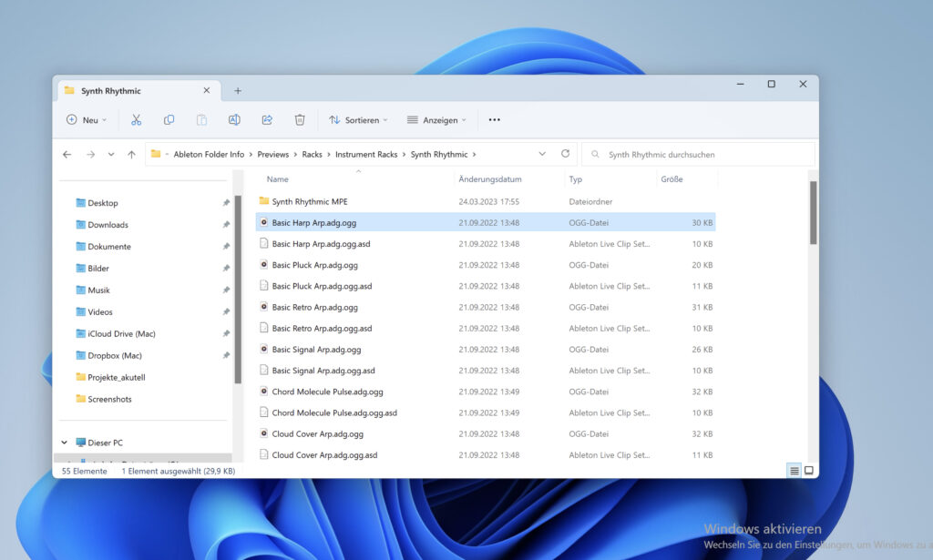This screenshot has height=560, width=933.
Task: Click the Share icon in toolbar
Action: coord(267,120)
